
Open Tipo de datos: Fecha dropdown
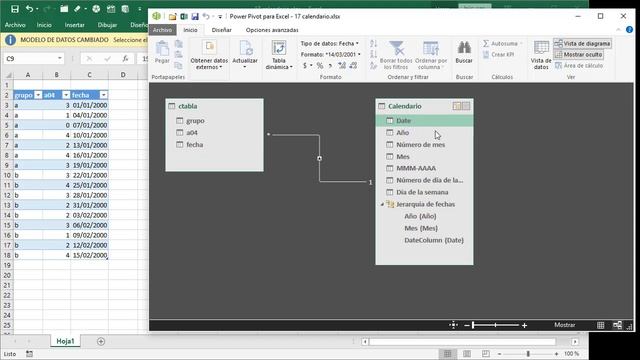pos(329,43)
